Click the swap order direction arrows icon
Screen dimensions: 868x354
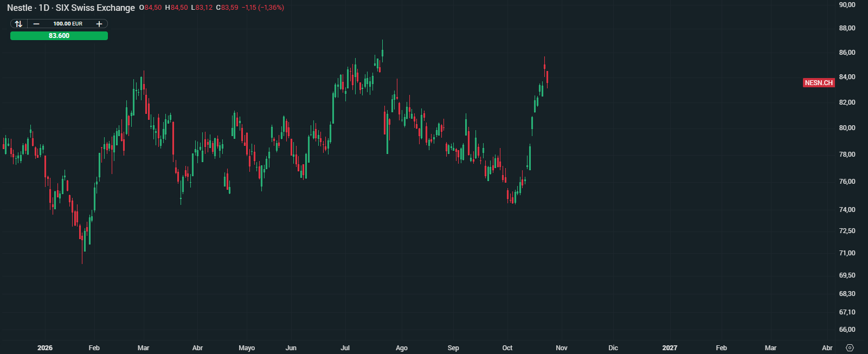(x=18, y=24)
